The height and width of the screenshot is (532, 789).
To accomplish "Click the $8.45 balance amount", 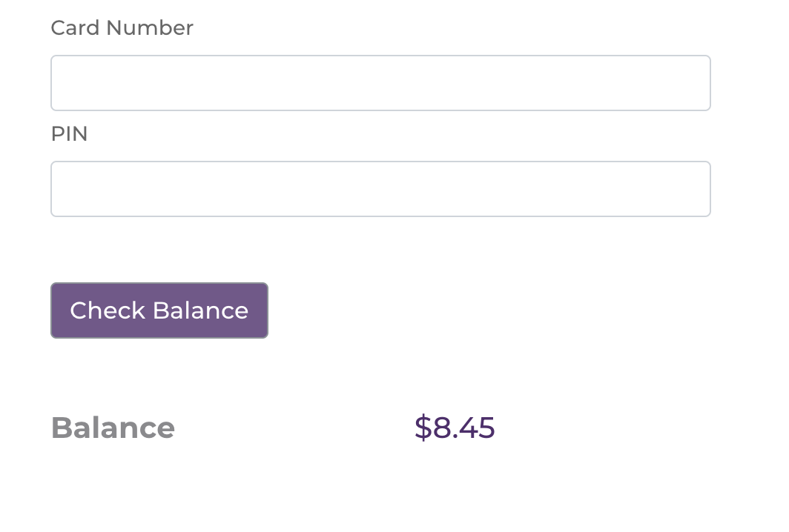I will point(455,428).
